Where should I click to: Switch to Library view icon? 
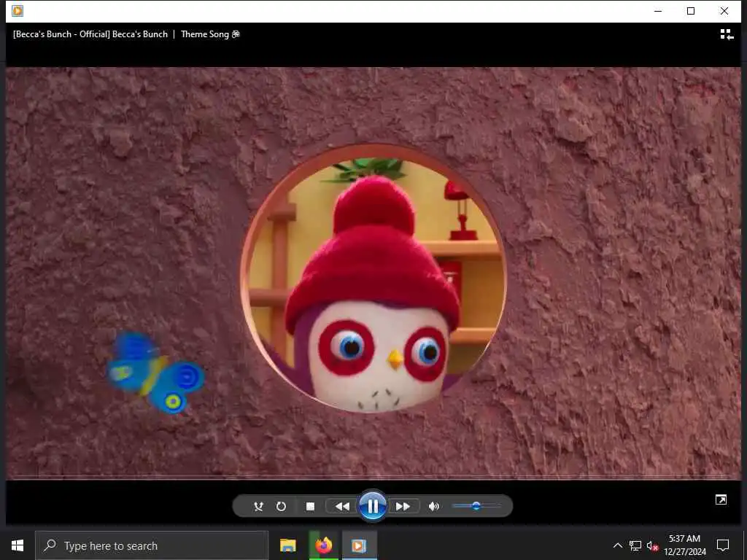pos(727,34)
